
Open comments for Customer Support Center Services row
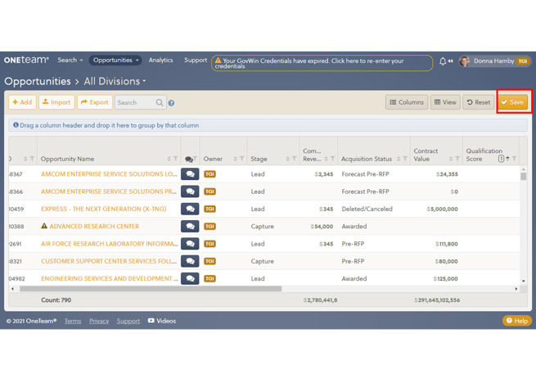190,261
